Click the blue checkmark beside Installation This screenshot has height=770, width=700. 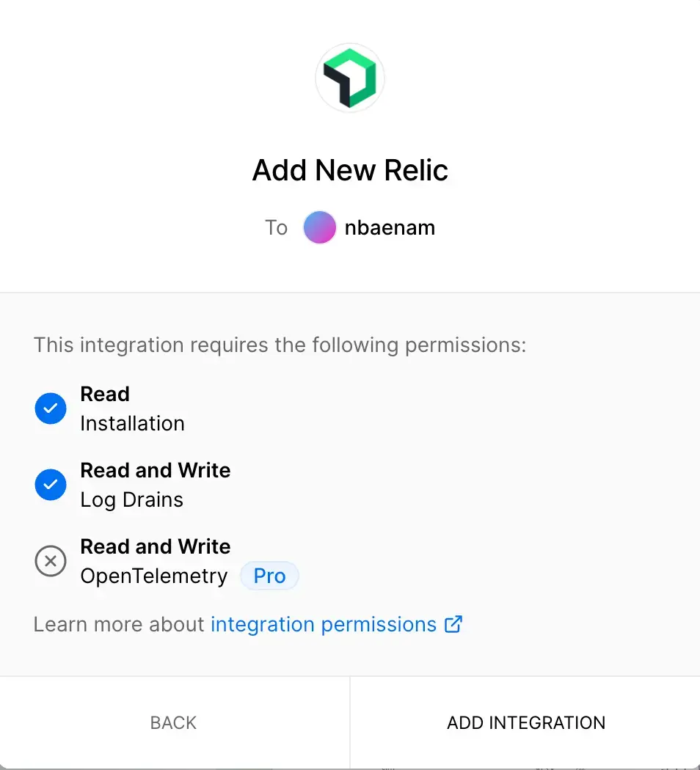[x=51, y=409]
